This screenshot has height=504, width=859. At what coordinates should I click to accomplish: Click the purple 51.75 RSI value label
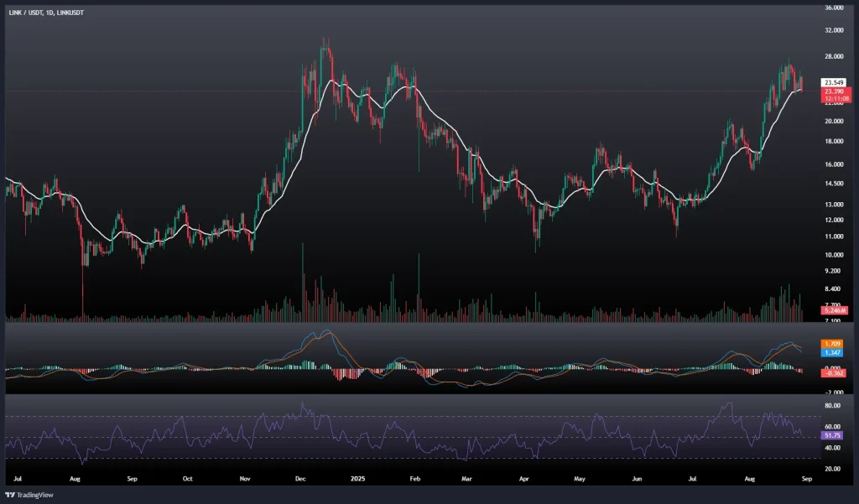coord(833,436)
